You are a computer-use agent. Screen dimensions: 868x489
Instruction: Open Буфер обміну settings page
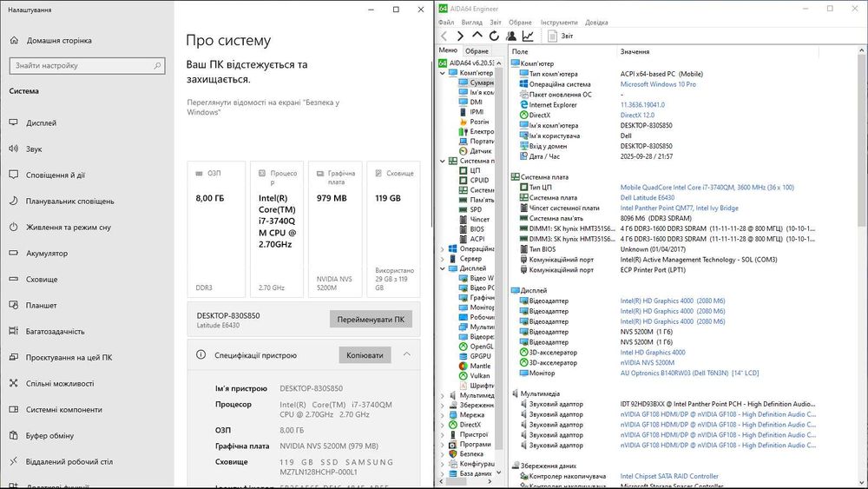click(x=87, y=435)
